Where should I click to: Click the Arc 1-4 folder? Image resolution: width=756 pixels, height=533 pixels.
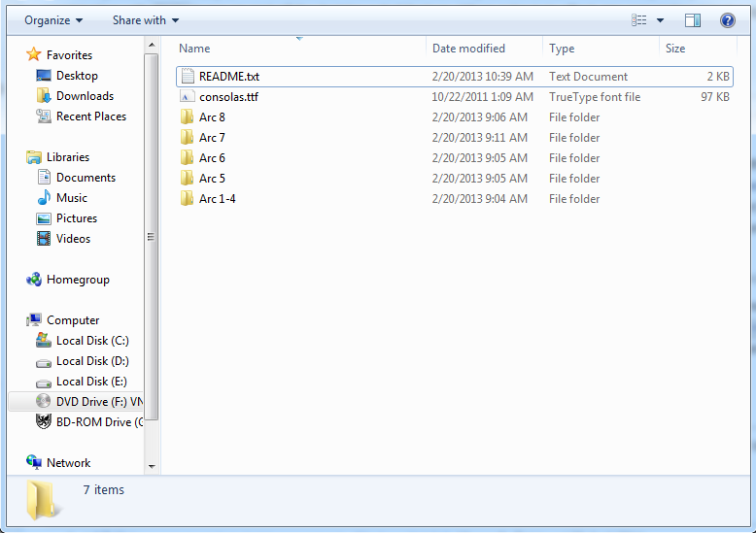(x=217, y=199)
